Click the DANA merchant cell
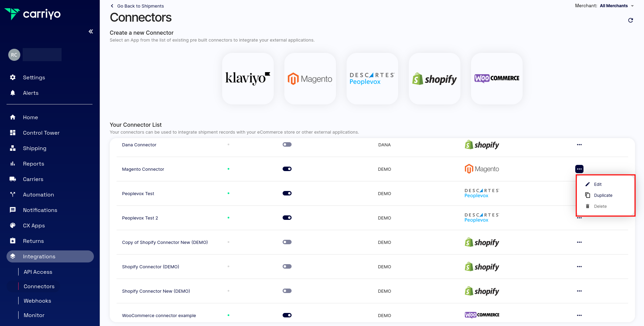 pyautogui.click(x=384, y=145)
